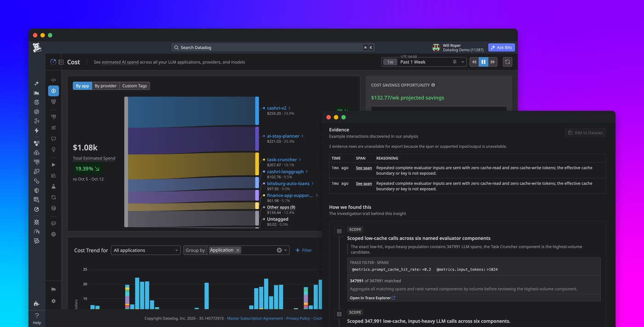Open the globe icon in secondary sidebar
The image size is (644, 327).
pyautogui.click(x=53, y=234)
